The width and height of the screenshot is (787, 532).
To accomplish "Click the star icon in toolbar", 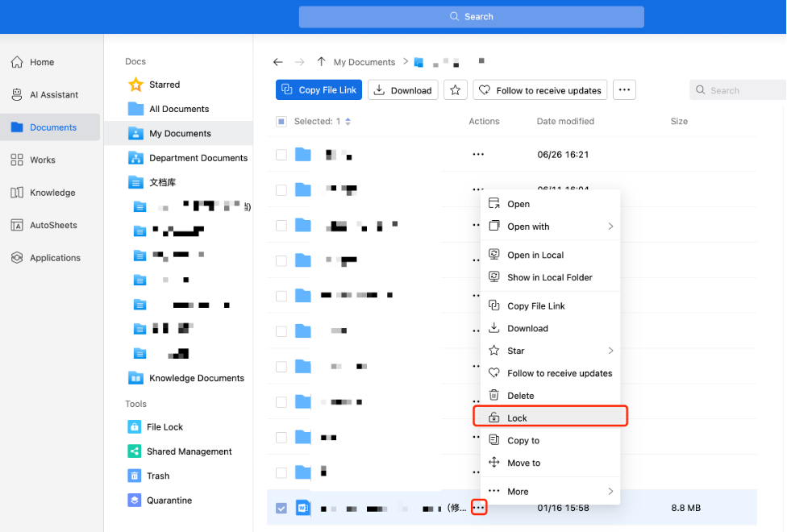I will tap(456, 90).
